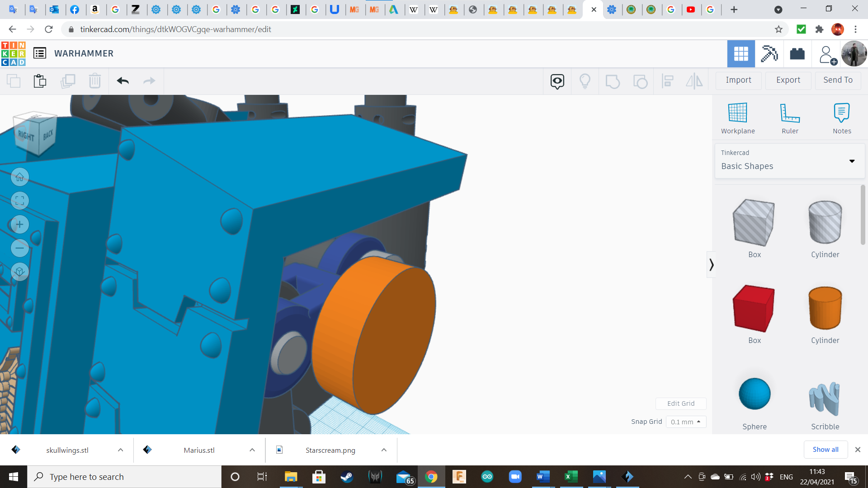This screenshot has width=868, height=488.
Task: Toggle Show all hidden objects lightbulb
Action: pos(585,81)
